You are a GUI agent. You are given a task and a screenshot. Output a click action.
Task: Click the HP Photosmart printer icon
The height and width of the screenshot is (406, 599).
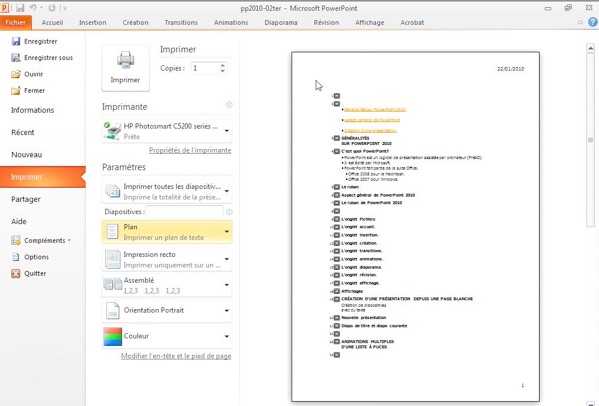tap(112, 131)
